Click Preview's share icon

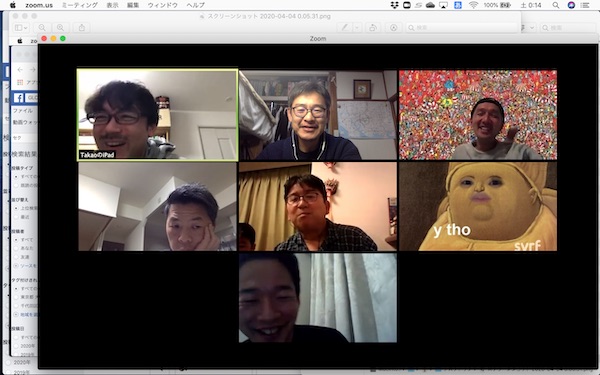[82, 28]
